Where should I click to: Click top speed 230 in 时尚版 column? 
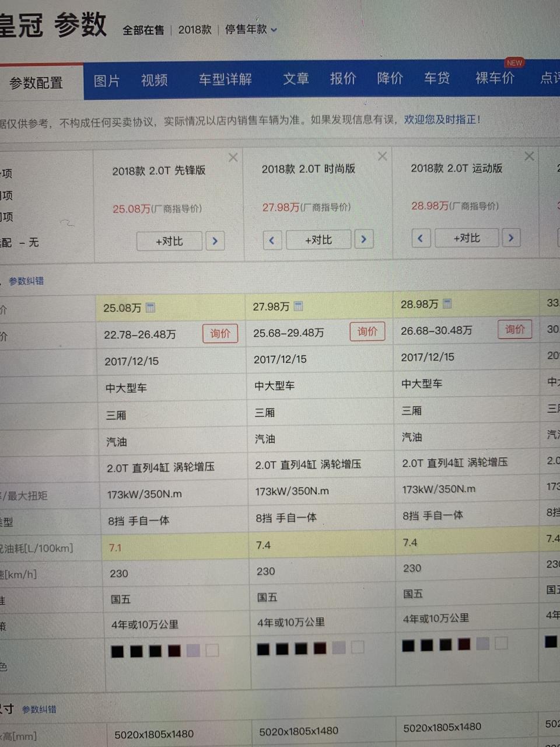click(265, 571)
